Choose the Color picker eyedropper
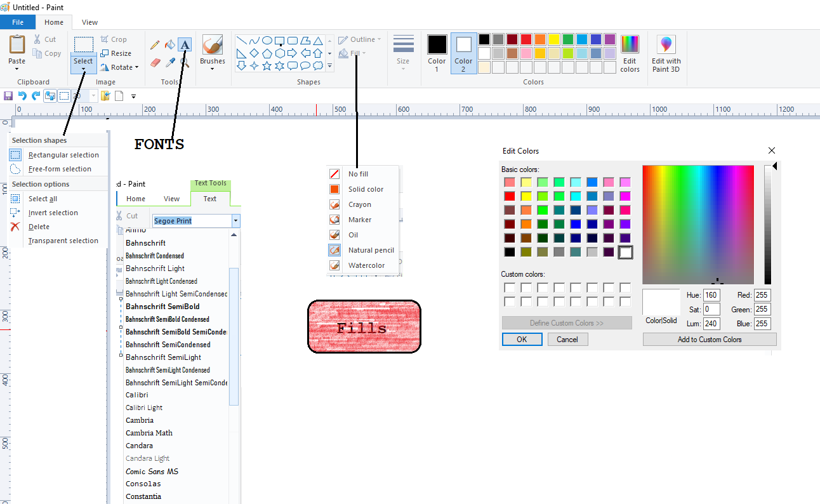The width and height of the screenshot is (820, 504). point(170,62)
